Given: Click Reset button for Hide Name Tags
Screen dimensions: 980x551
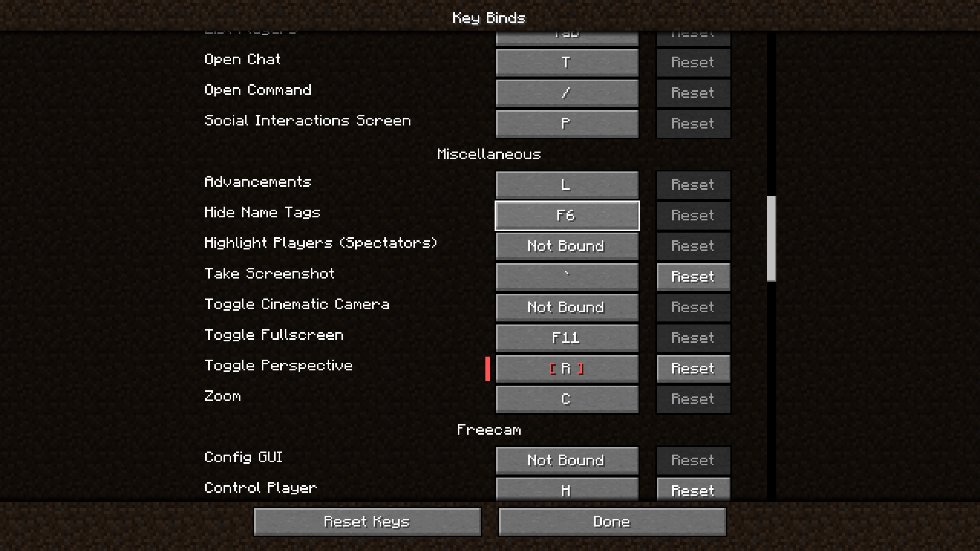Looking at the screenshot, I should tap(693, 215).
